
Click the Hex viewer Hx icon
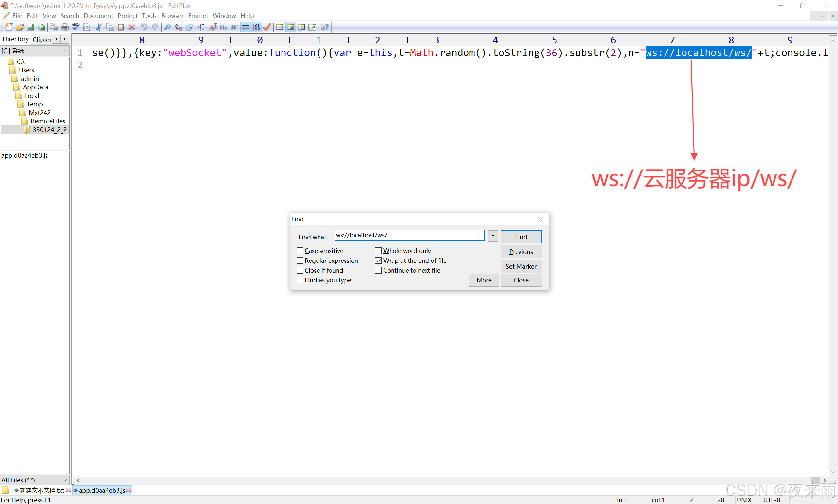pos(224,27)
